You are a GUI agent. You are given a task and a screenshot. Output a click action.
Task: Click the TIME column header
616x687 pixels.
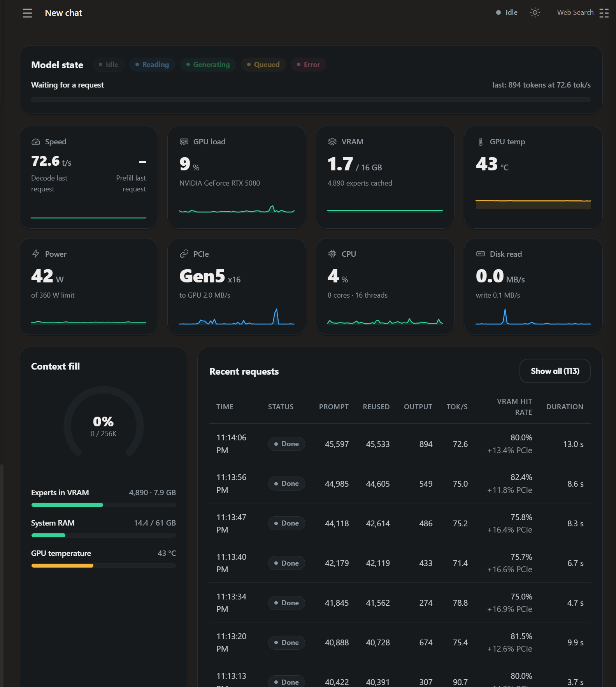(x=225, y=407)
